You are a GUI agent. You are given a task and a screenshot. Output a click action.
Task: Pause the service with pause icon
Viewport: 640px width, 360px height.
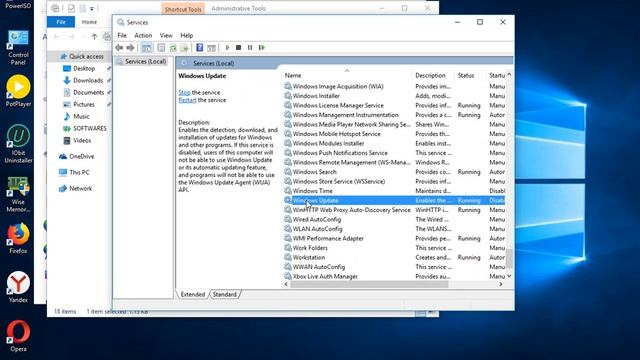point(250,48)
